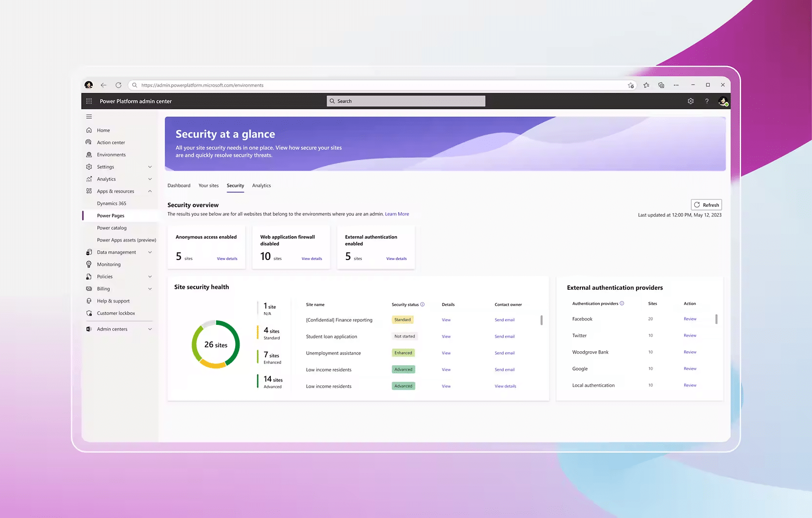The image size is (812, 518).
Task: Click the admin center search box
Action: [x=405, y=101]
